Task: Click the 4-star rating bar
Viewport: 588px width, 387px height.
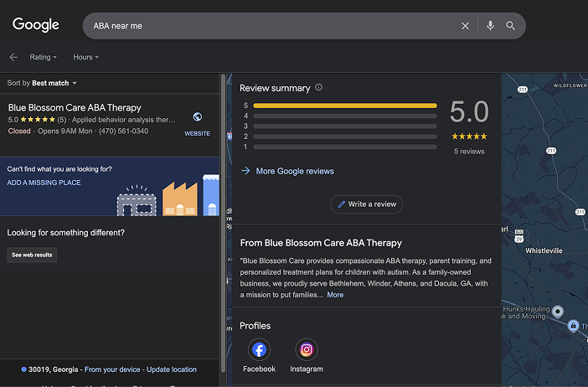Action: (x=345, y=116)
